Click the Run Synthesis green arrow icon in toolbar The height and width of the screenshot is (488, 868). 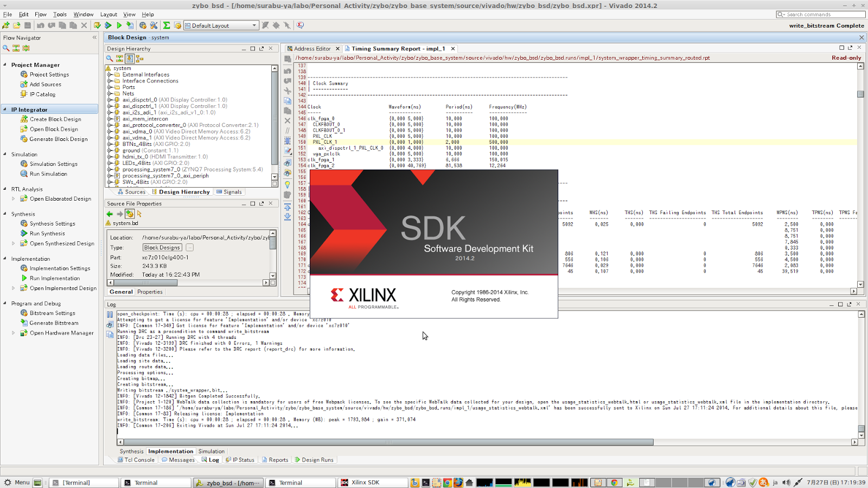pyautogui.click(x=108, y=25)
